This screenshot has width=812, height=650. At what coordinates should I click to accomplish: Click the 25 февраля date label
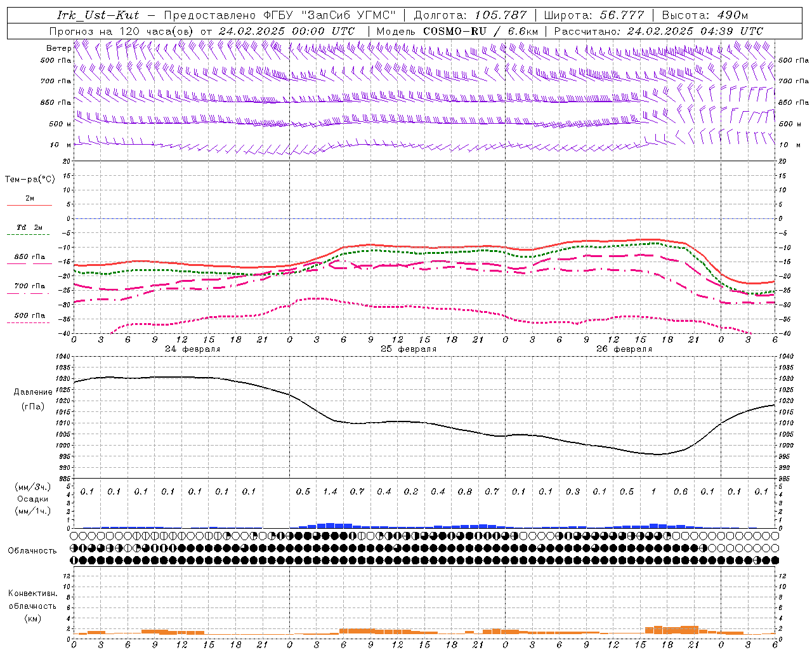point(409,349)
